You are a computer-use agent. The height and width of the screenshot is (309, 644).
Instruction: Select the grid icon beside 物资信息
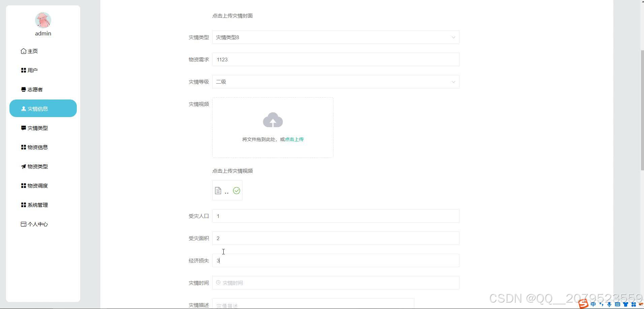(23, 147)
